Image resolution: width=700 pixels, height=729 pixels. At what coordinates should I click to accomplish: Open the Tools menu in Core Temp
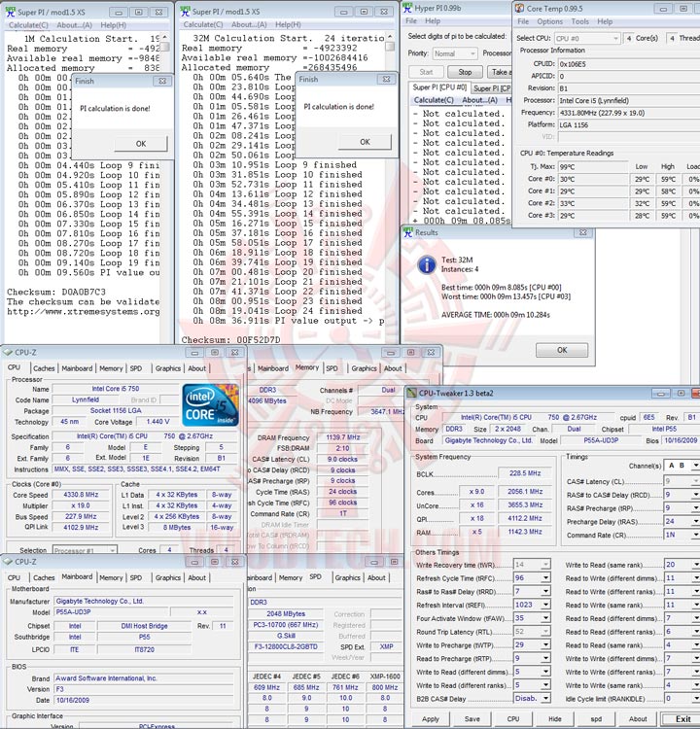pyautogui.click(x=580, y=21)
